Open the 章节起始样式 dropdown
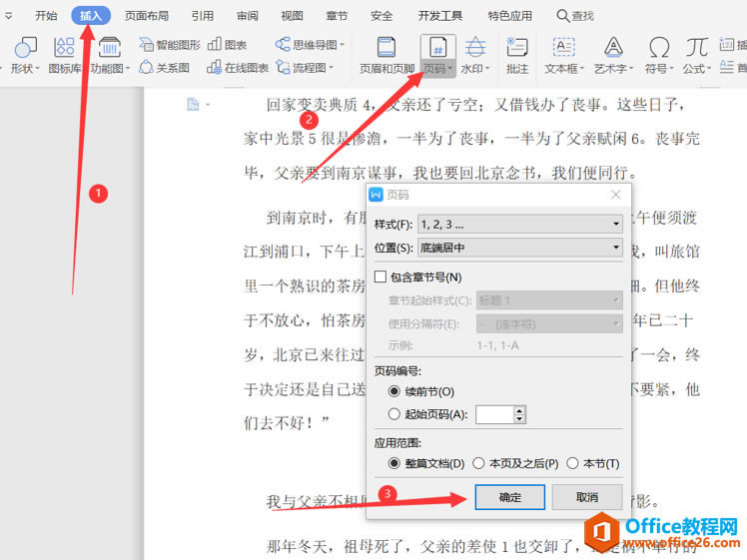This screenshot has width=747, height=560. [x=549, y=300]
